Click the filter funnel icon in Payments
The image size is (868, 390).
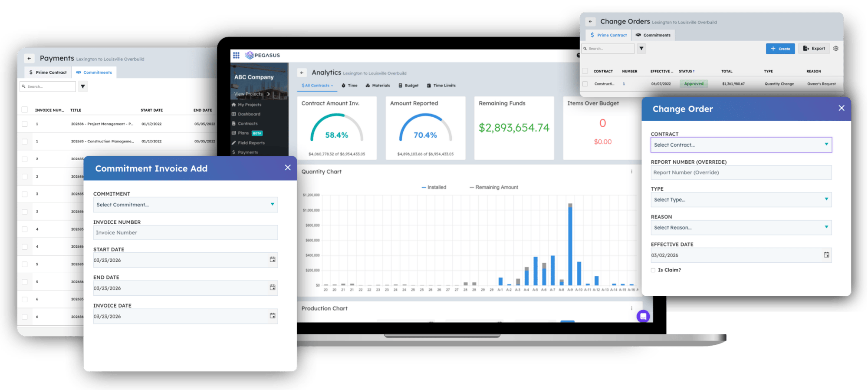pos(82,86)
